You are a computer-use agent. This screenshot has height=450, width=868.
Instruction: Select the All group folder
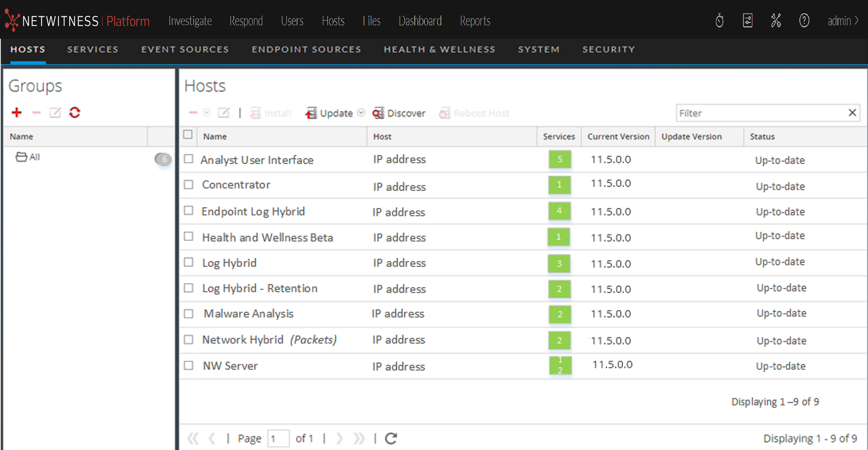click(28, 157)
